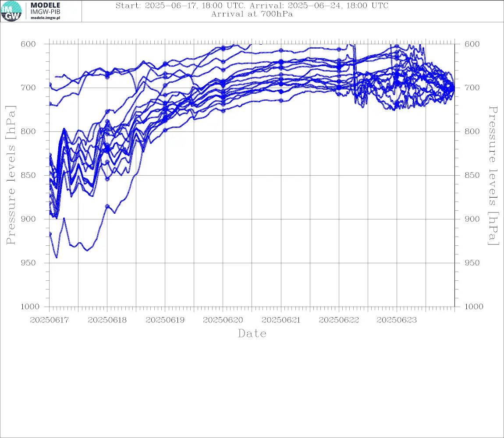Click the 20250618 date label
This screenshot has width=504, height=438.
coord(107,320)
